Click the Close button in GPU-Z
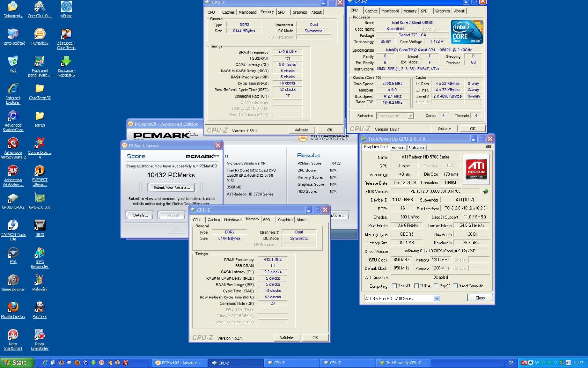The width and height of the screenshot is (588, 368). click(x=480, y=298)
